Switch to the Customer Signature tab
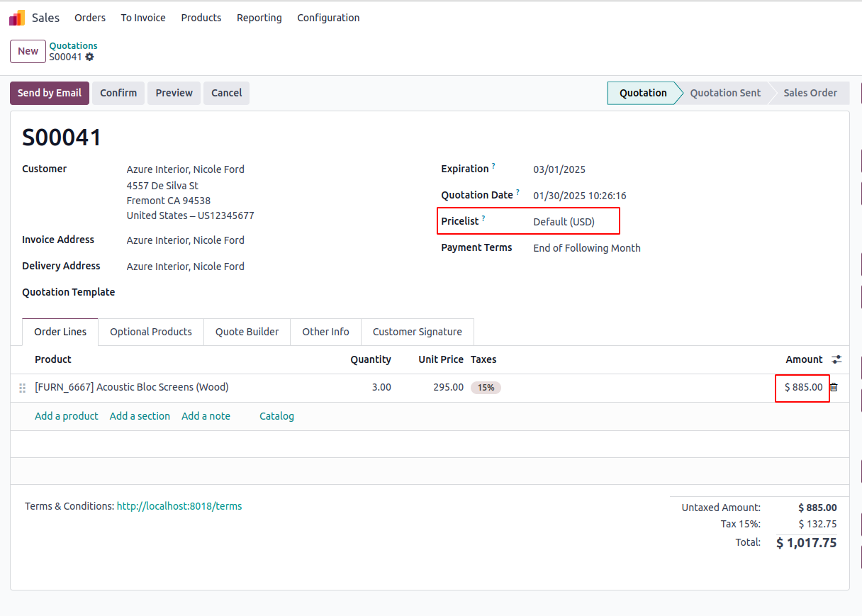This screenshot has height=616, width=862. [x=417, y=332]
